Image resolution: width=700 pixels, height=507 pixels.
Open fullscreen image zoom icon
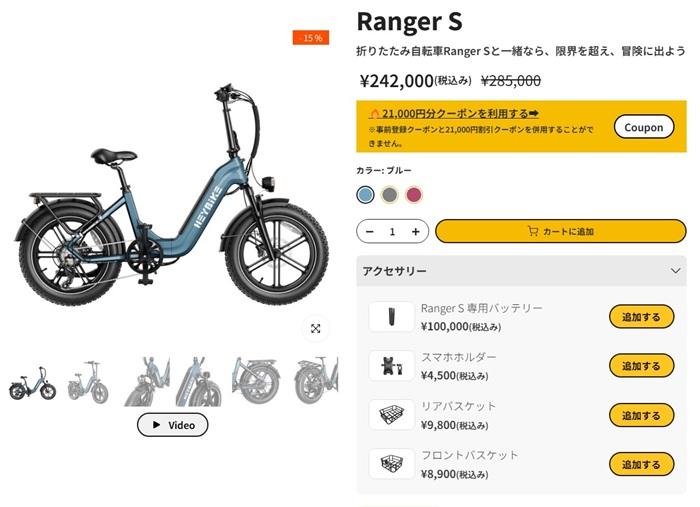[316, 329]
